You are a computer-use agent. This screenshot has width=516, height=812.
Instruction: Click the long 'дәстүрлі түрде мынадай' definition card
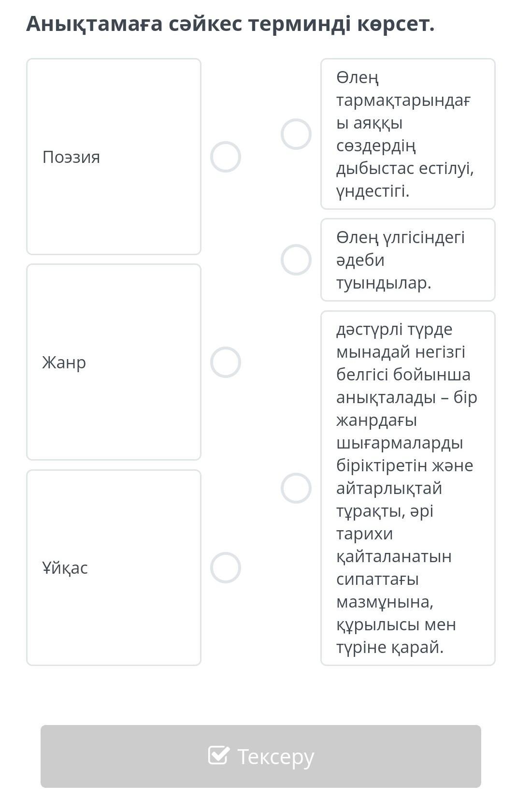[408, 488]
